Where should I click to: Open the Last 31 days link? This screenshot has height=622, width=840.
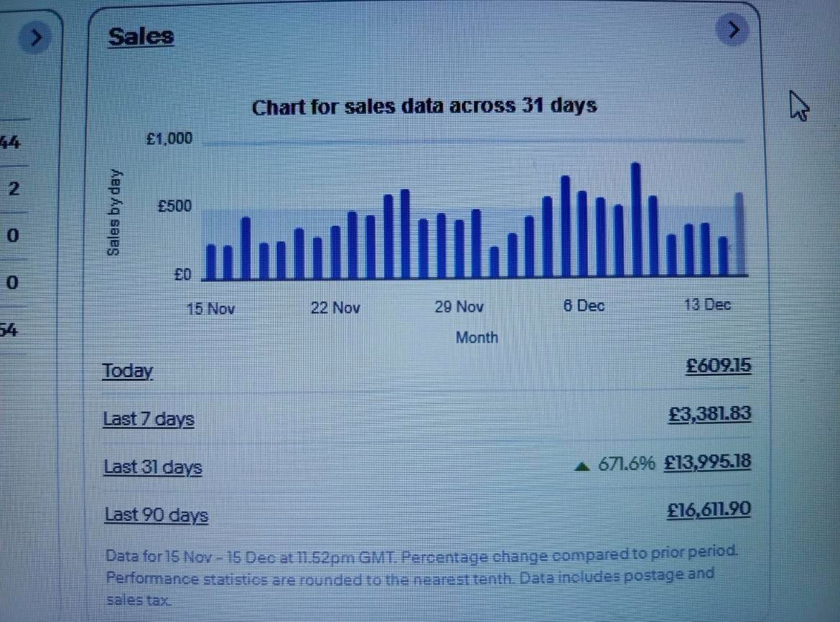point(153,467)
